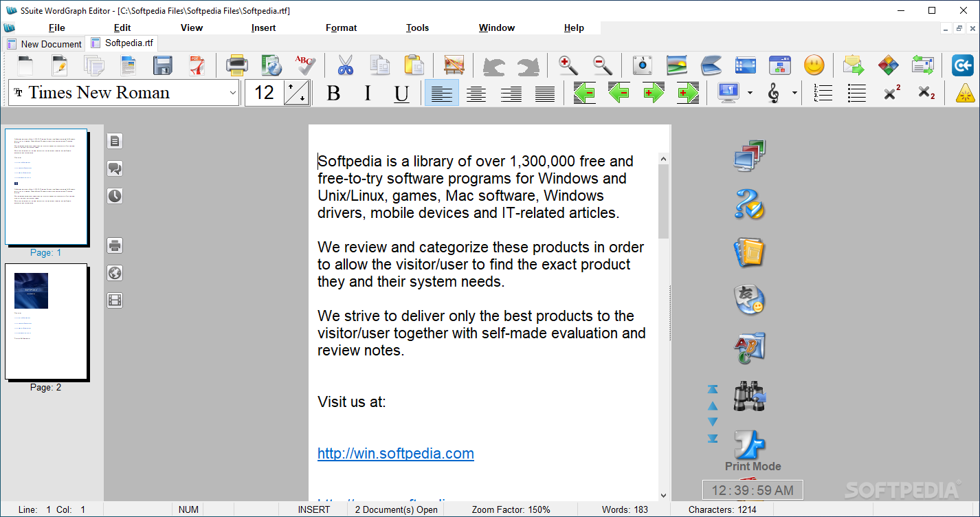The image size is (980, 517).
Task: Open the Times New Roman font dropdown
Action: click(233, 93)
